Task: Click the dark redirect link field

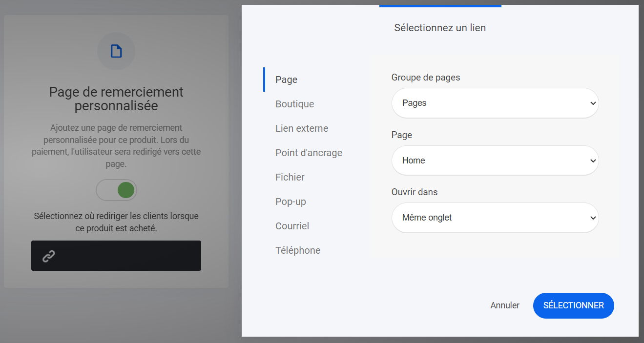Action: click(116, 256)
